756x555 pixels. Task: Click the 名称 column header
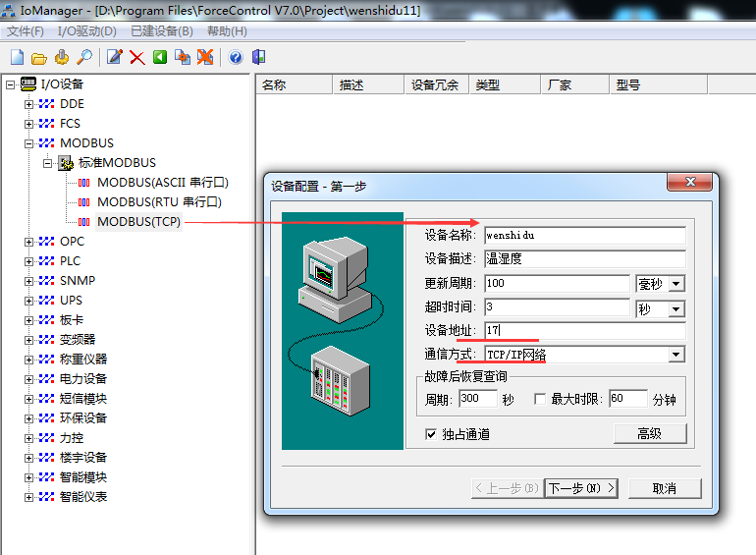click(295, 85)
